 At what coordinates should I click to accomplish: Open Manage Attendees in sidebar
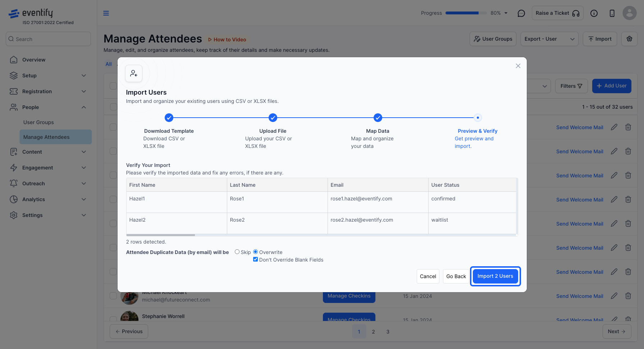pos(56,137)
